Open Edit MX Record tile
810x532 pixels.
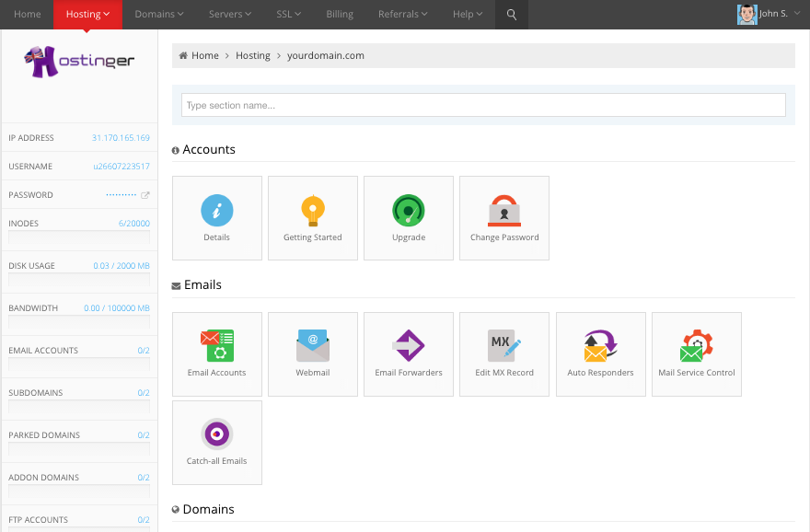504,354
